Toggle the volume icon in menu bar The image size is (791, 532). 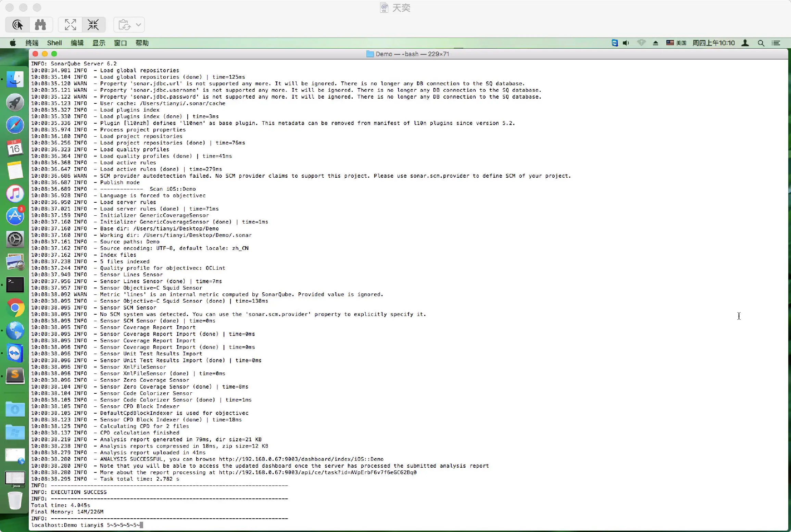626,43
